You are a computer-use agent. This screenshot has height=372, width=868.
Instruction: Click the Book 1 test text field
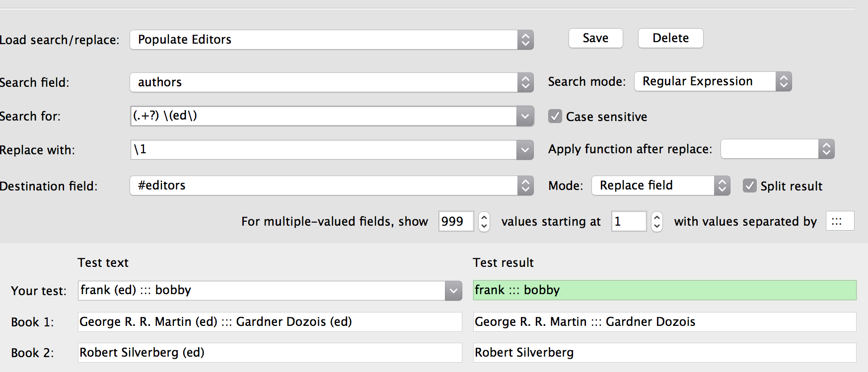[x=270, y=322]
